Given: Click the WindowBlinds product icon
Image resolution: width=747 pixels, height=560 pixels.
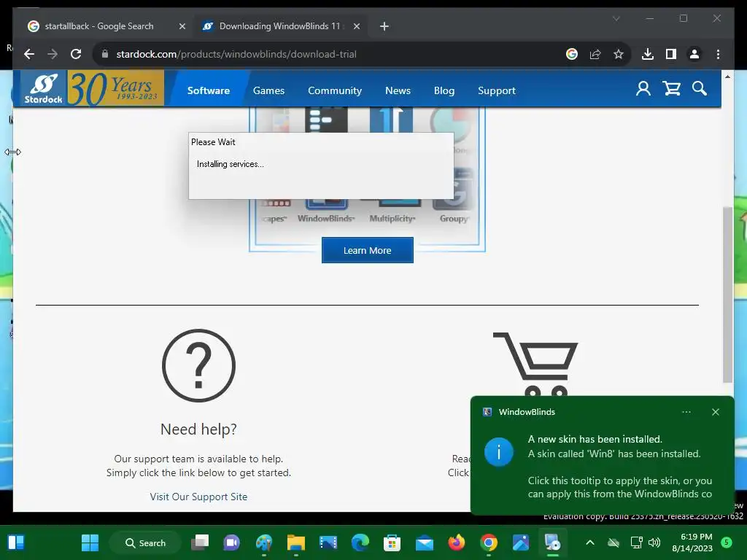Looking at the screenshot, I should (326, 209).
